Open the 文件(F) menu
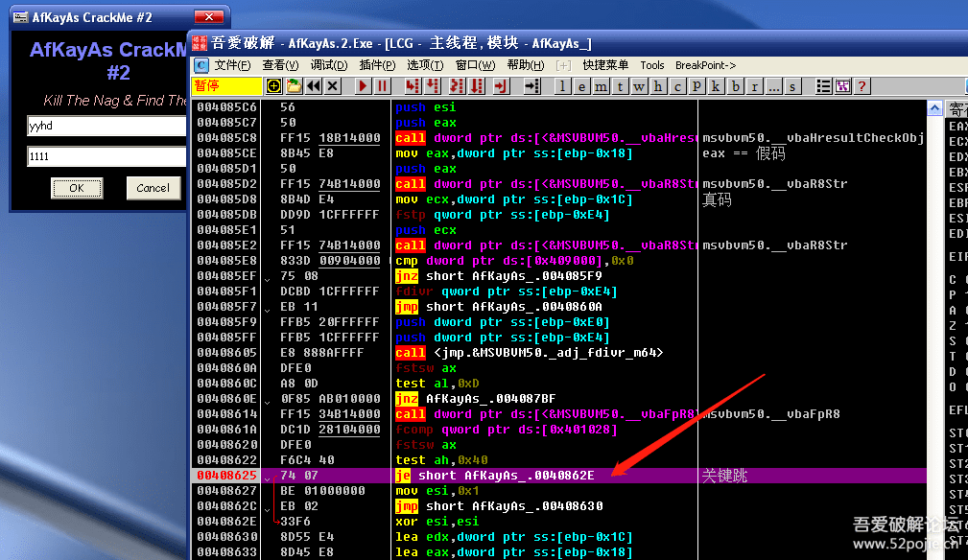The width and height of the screenshot is (968, 560). [x=232, y=65]
